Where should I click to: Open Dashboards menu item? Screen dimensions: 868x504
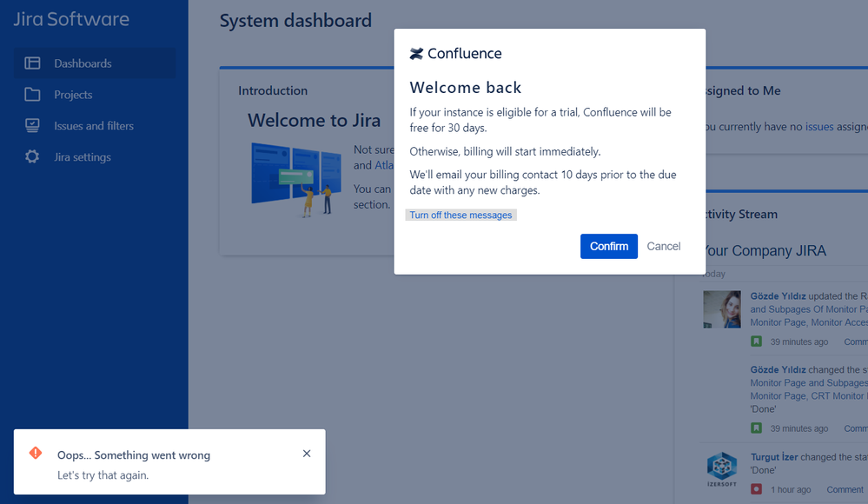95,63
